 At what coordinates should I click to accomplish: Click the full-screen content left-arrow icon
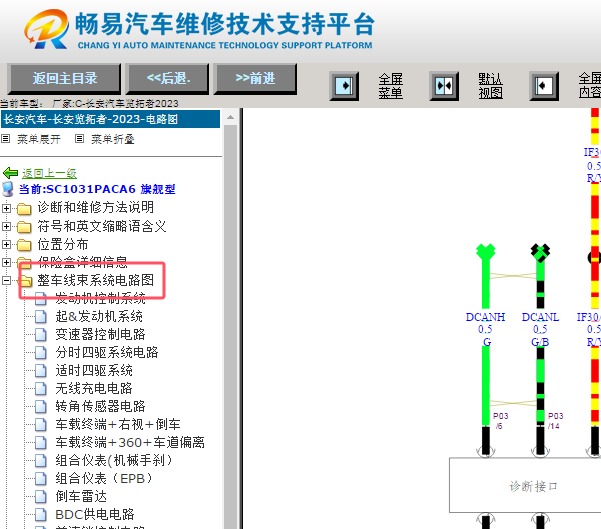point(544,86)
